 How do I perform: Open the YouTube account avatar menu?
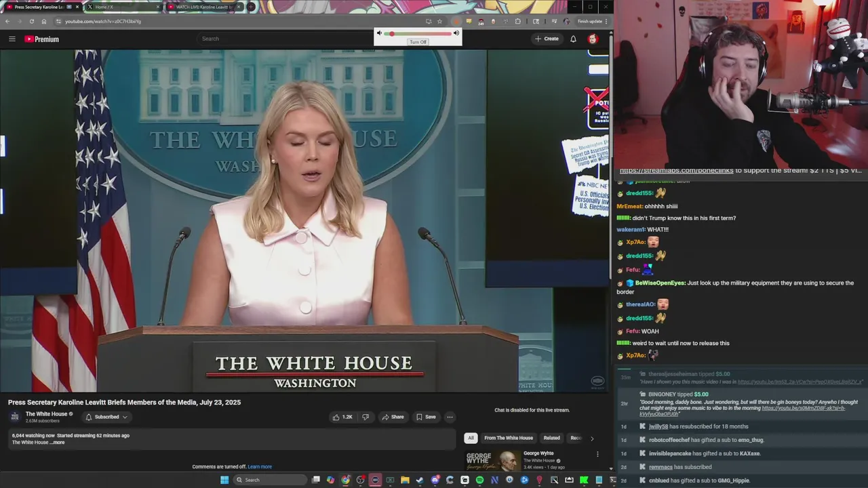click(593, 39)
